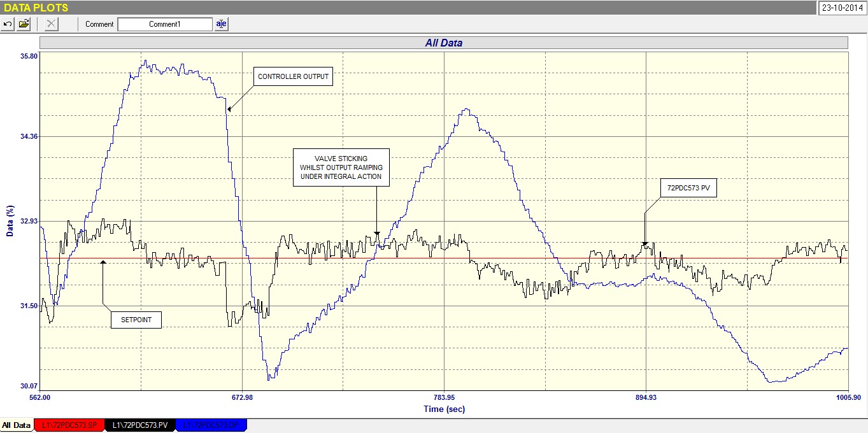Screen dimensions: 868x433
Task: Click the text edit 'ae' icon
Action: tap(221, 24)
